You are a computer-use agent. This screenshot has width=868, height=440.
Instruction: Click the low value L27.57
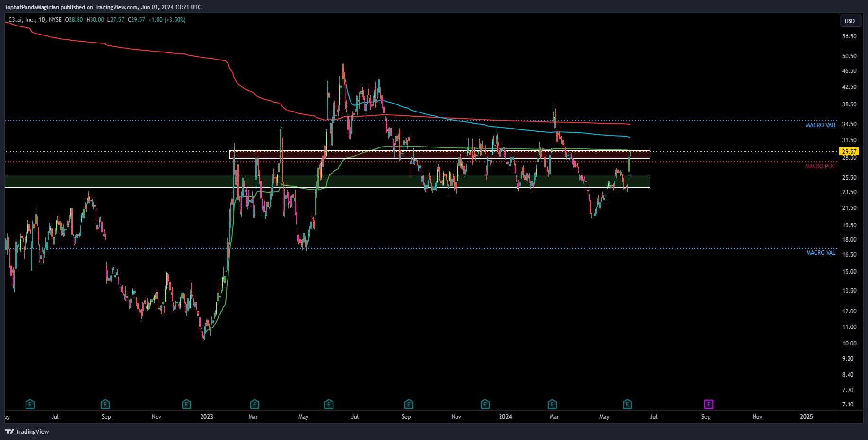click(116, 20)
